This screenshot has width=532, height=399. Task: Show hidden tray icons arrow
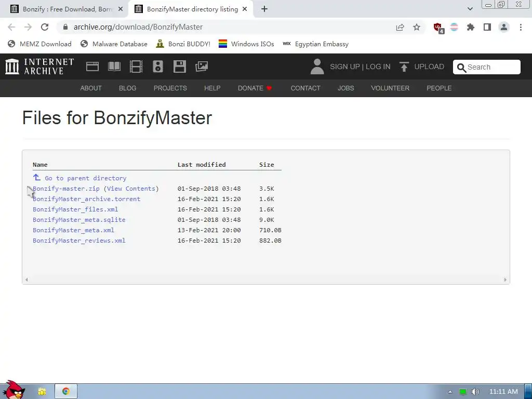[x=450, y=392]
